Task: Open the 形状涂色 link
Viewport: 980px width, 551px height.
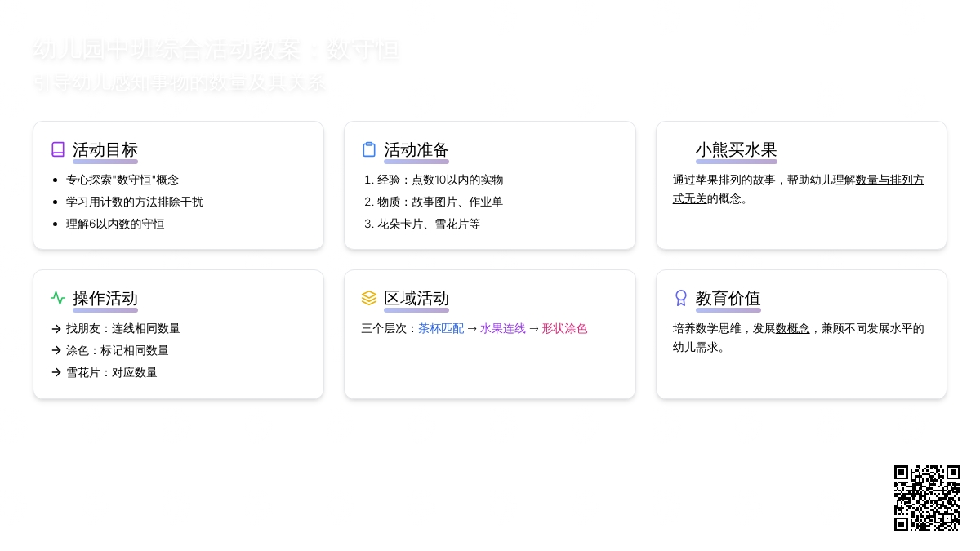Action: click(564, 329)
